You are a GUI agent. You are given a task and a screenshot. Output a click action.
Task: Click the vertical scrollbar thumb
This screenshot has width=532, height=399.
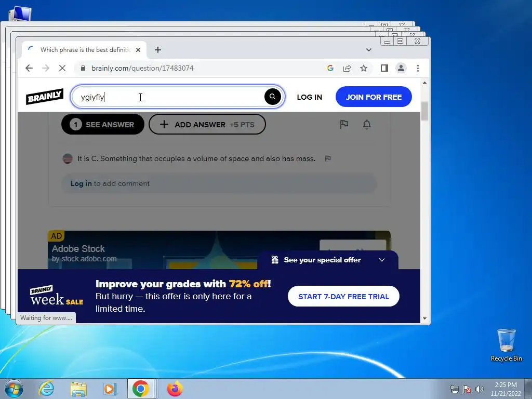pyautogui.click(x=424, y=111)
